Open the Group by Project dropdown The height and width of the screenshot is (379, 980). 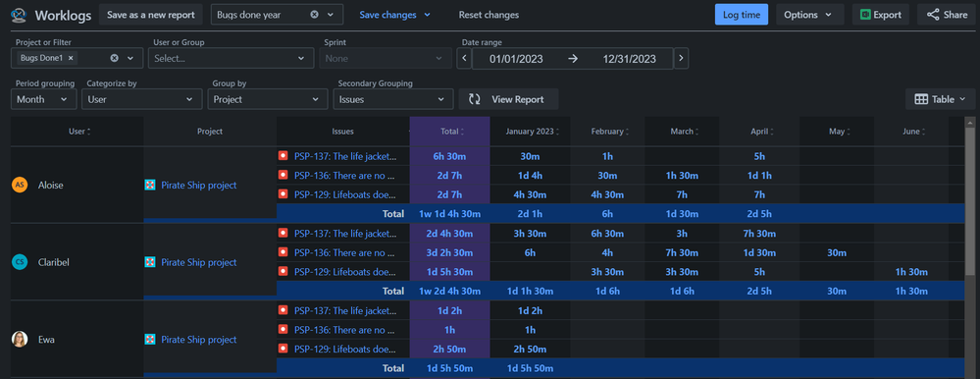[268, 99]
